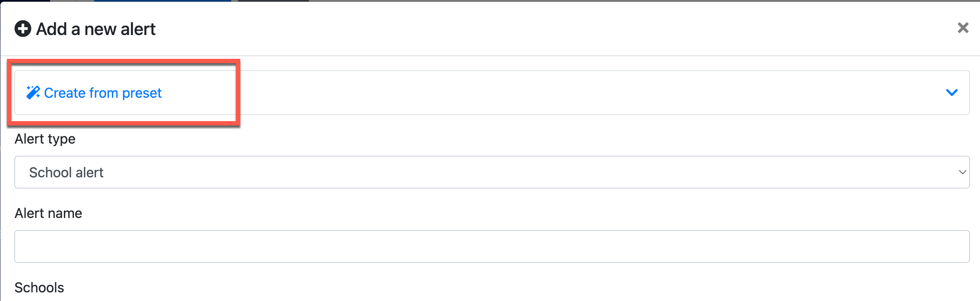Image resolution: width=980 pixels, height=301 pixels.
Task: Click the right end of Alert name field
Action: coord(951,247)
